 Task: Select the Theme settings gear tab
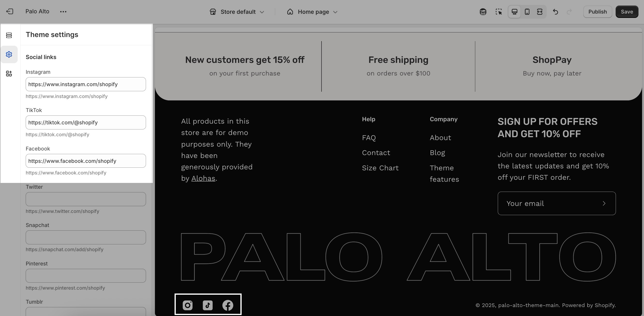(x=9, y=54)
